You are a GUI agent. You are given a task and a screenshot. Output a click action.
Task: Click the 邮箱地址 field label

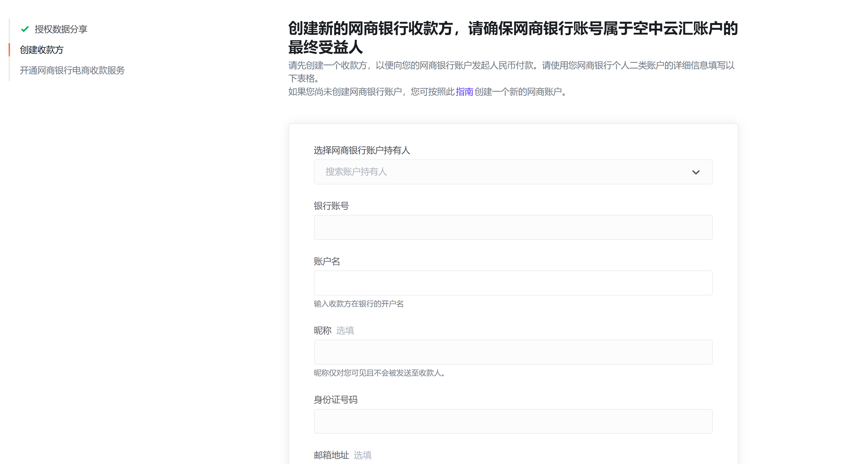pyautogui.click(x=331, y=455)
